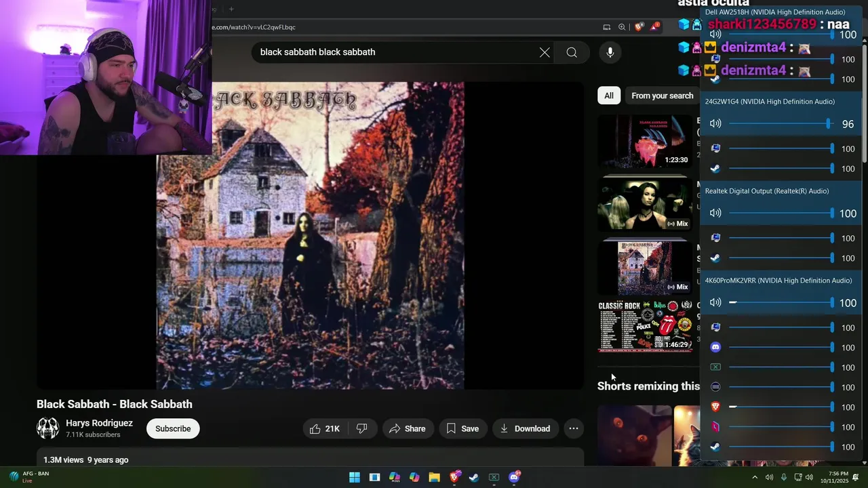Open the CLASSIC ROCK 1:46:29 video thumbnail
Screen dimensions: 868x488
644,326
